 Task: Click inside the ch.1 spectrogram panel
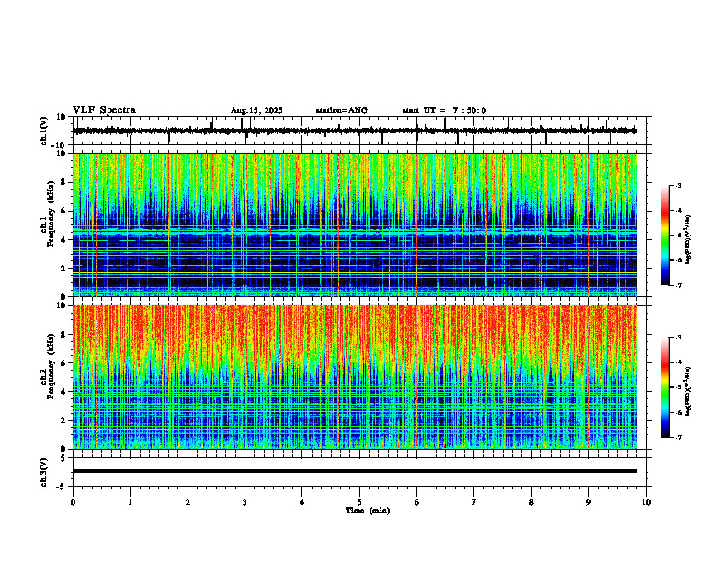(355, 224)
